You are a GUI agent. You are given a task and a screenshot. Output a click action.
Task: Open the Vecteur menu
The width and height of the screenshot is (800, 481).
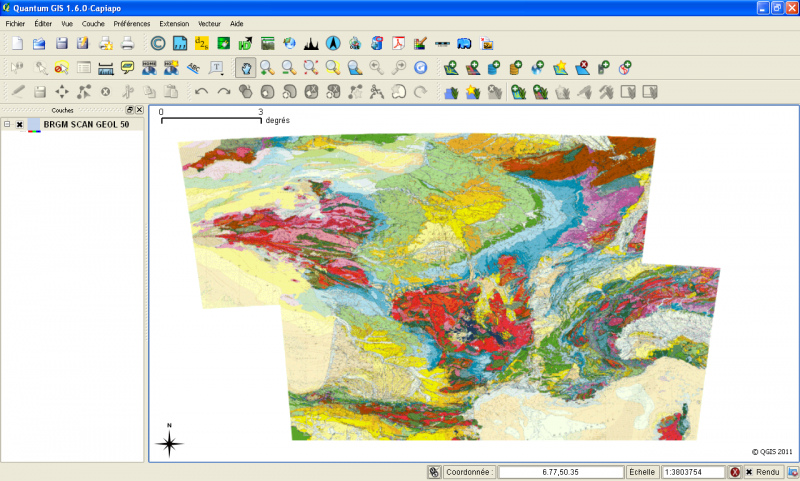point(210,22)
